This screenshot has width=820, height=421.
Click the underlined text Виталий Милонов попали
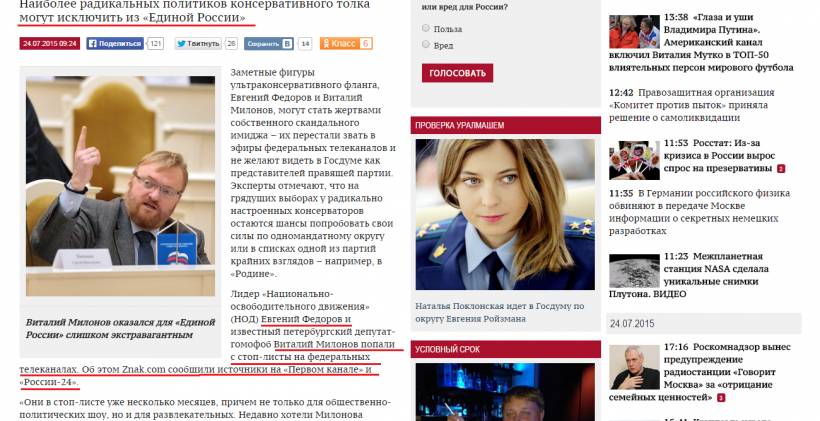(335, 344)
